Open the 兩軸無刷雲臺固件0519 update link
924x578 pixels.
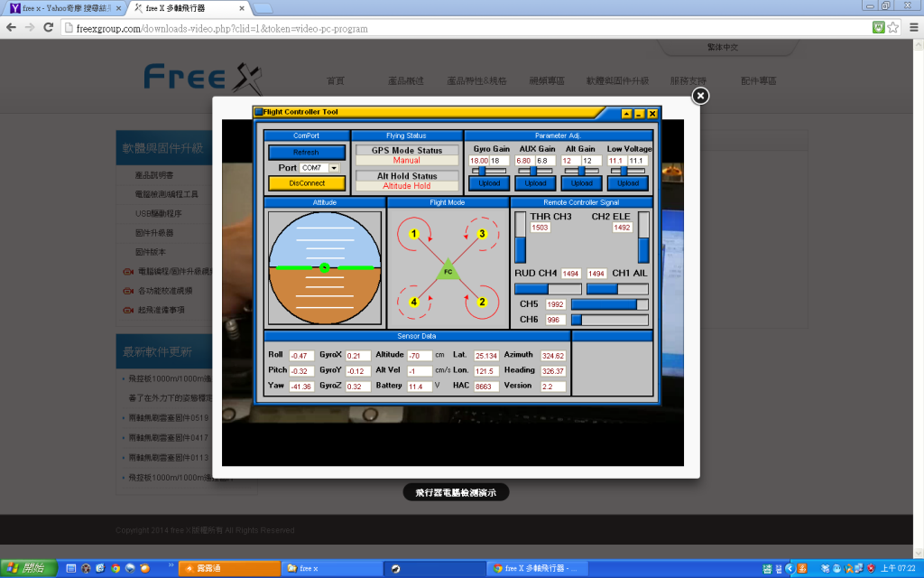point(169,417)
